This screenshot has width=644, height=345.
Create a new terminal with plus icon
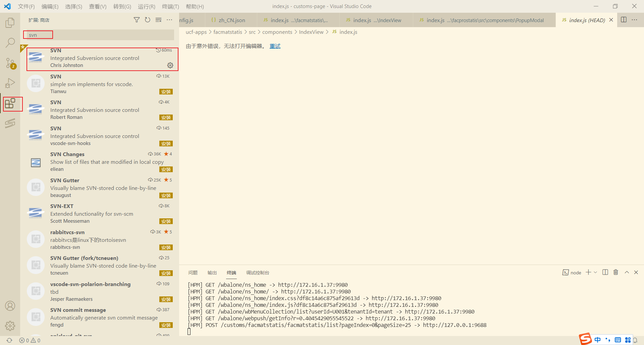click(x=588, y=272)
